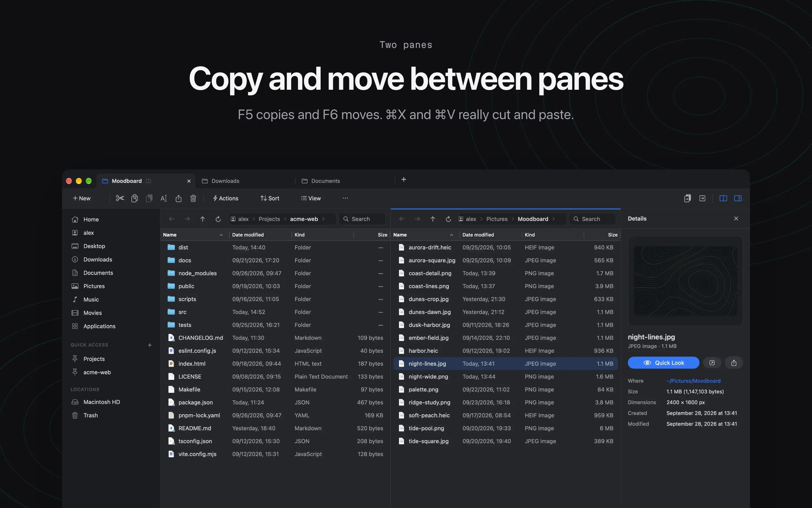The image size is (812, 508).
Task: Toggle the dual pane layout button
Action: 723,198
